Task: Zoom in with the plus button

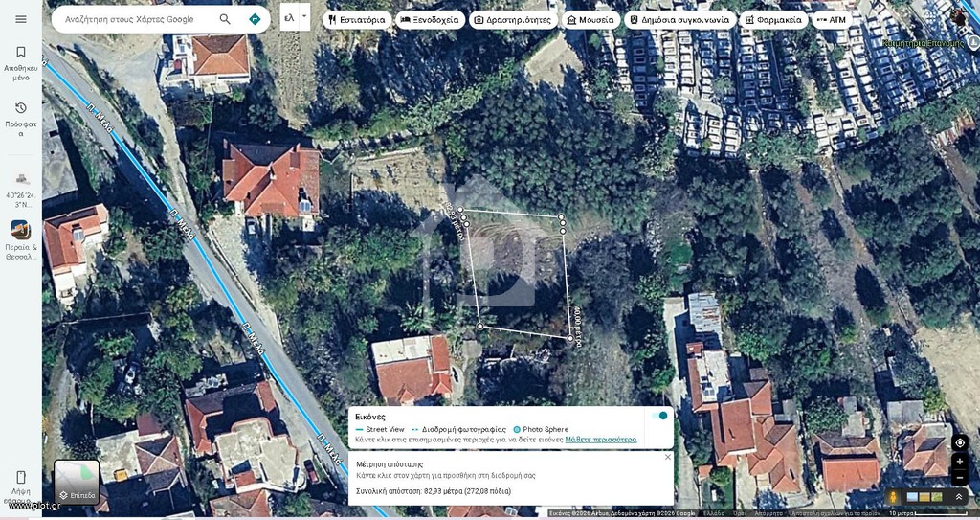Action: 959,462
